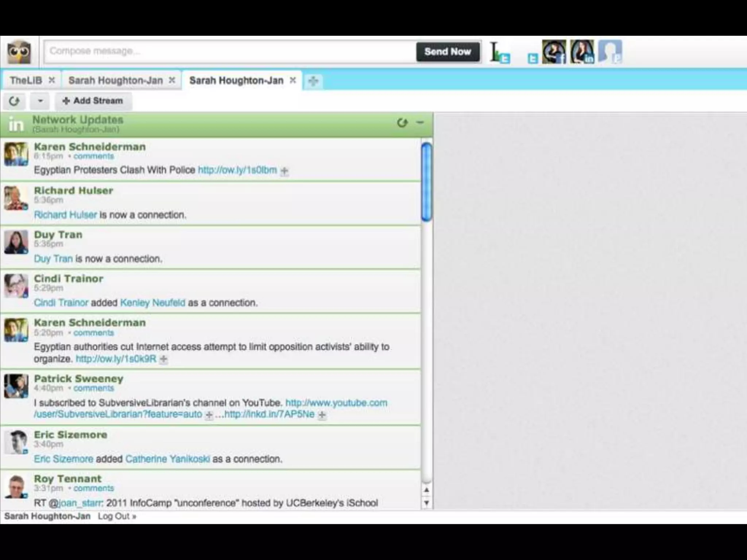Select the faded Ping.fm profile avatar
This screenshot has width=747, height=560.
(x=610, y=52)
